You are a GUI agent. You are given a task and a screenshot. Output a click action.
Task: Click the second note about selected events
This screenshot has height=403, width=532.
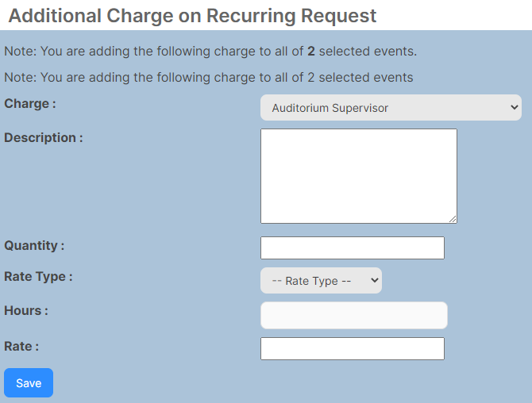[x=209, y=77]
